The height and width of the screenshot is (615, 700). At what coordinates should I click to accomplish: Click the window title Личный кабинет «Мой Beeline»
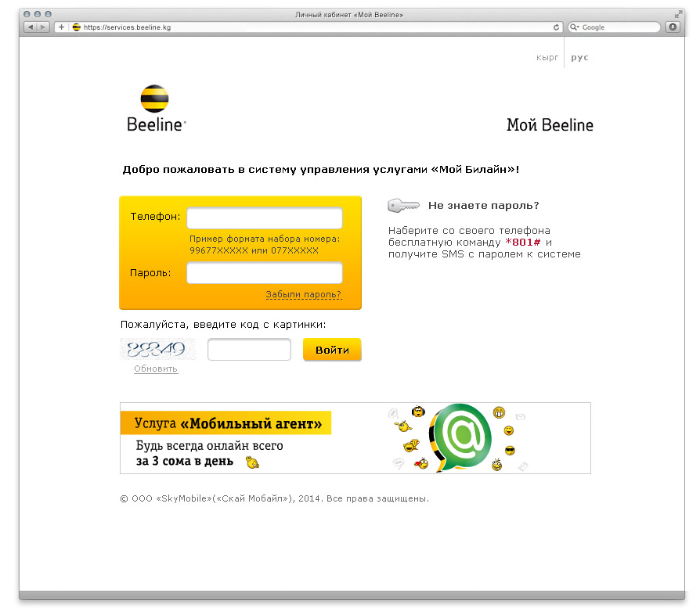(349, 15)
